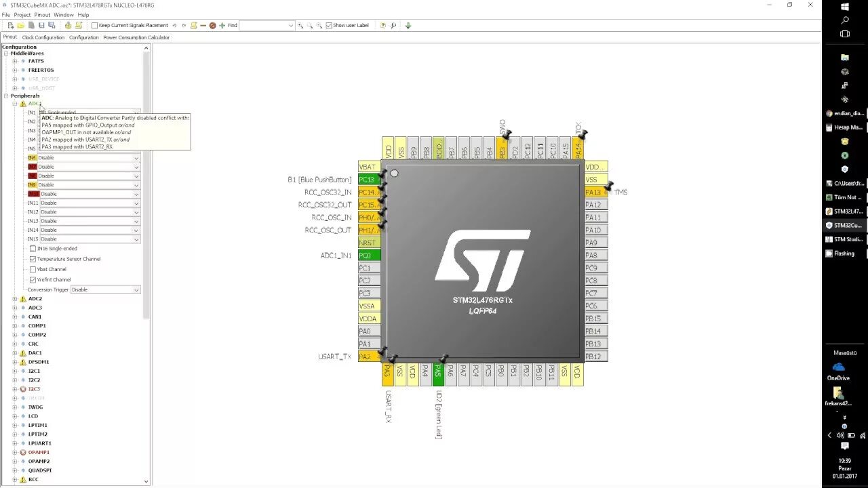Select the Configuration tab

(x=83, y=37)
